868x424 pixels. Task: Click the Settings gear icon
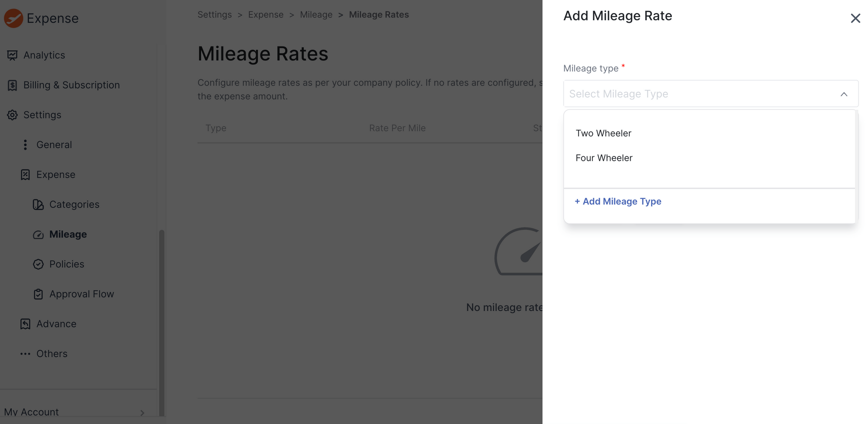tap(12, 115)
